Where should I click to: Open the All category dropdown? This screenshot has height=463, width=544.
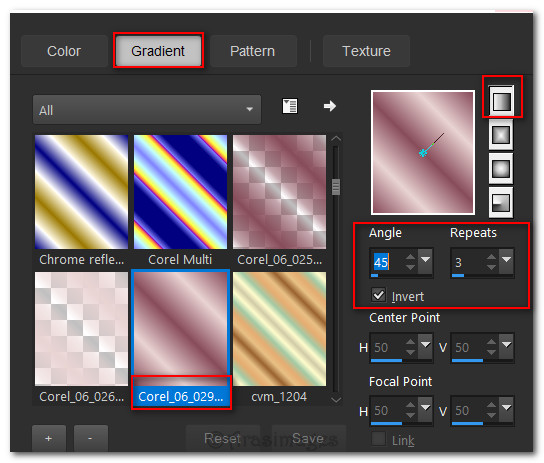tap(147, 110)
